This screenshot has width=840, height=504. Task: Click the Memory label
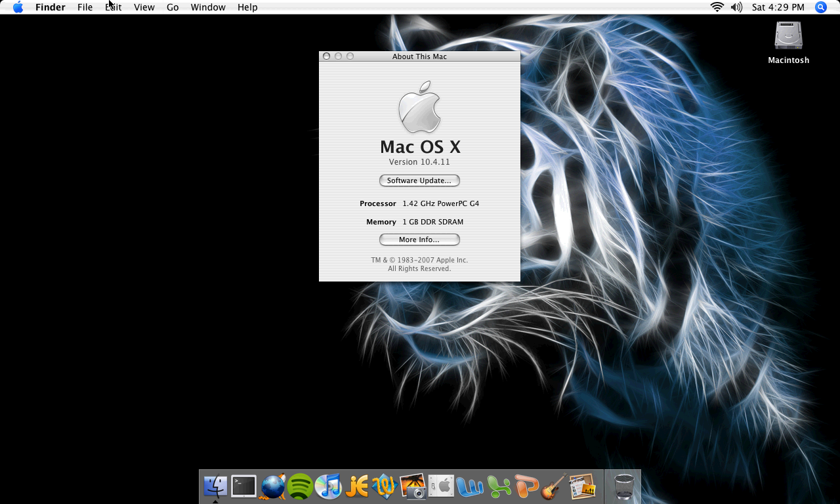381,222
